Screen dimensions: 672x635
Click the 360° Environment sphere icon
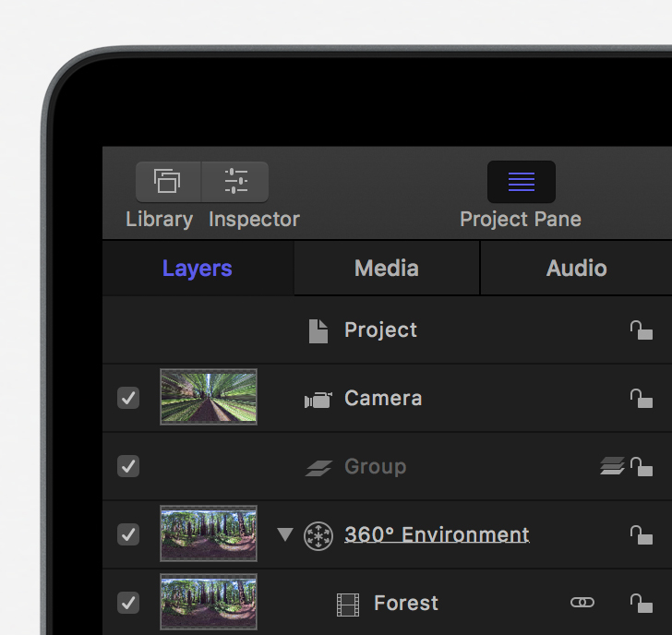click(x=318, y=536)
